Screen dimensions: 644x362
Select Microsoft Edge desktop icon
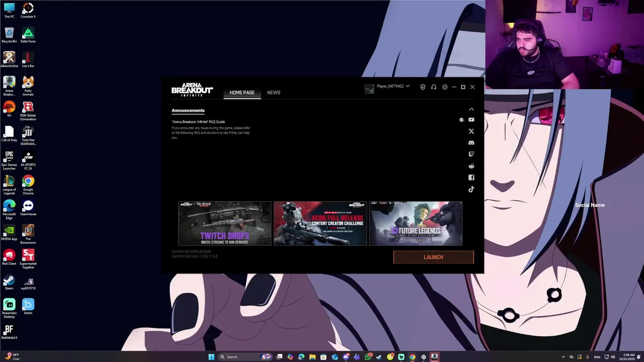pyautogui.click(x=9, y=210)
